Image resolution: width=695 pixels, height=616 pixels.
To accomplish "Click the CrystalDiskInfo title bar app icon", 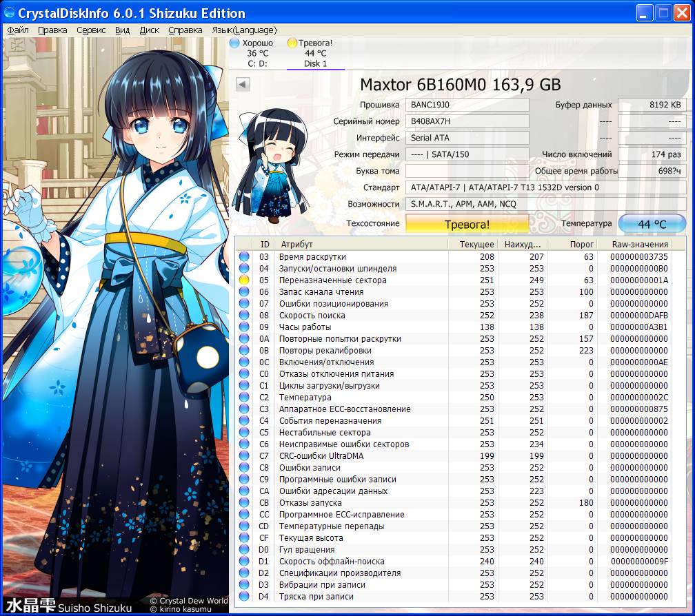I will tap(9, 13).
